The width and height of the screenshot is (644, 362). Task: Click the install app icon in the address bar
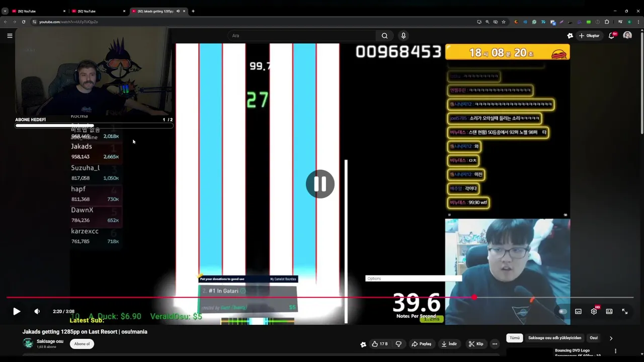tap(479, 22)
